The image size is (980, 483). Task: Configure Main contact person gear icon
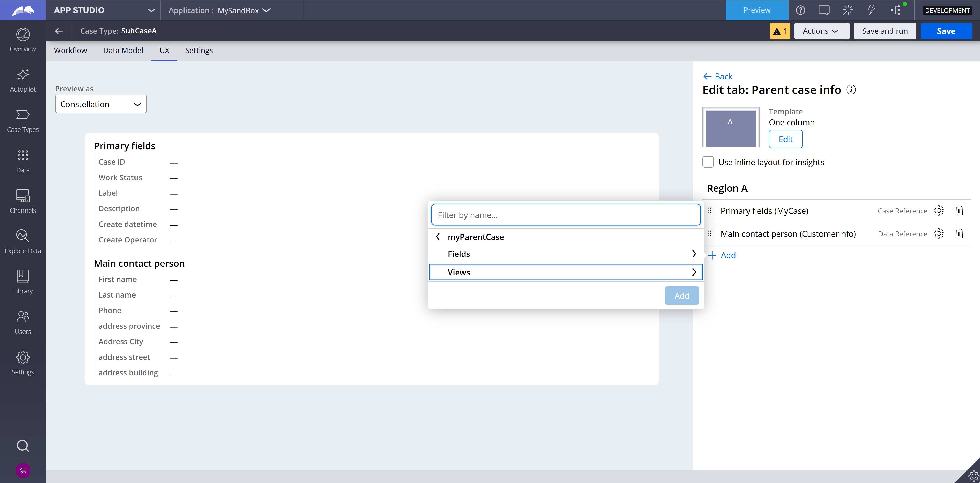(939, 233)
